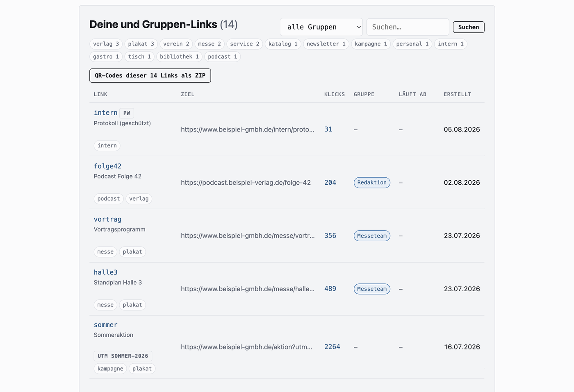Filter by tag 'plakat 3' at top
The width and height of the screenshot is (574, 392).
[x=141, y=44]
